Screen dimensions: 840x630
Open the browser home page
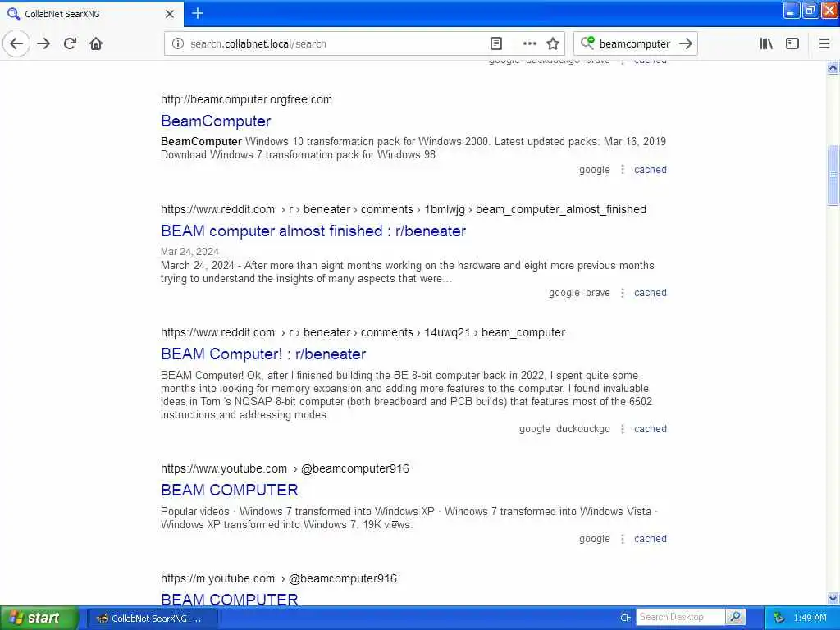pyautogui.click(x=96, y=43)
